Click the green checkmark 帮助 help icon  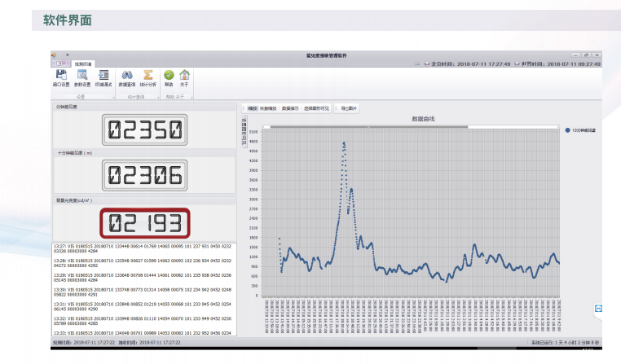pos(169,78)
